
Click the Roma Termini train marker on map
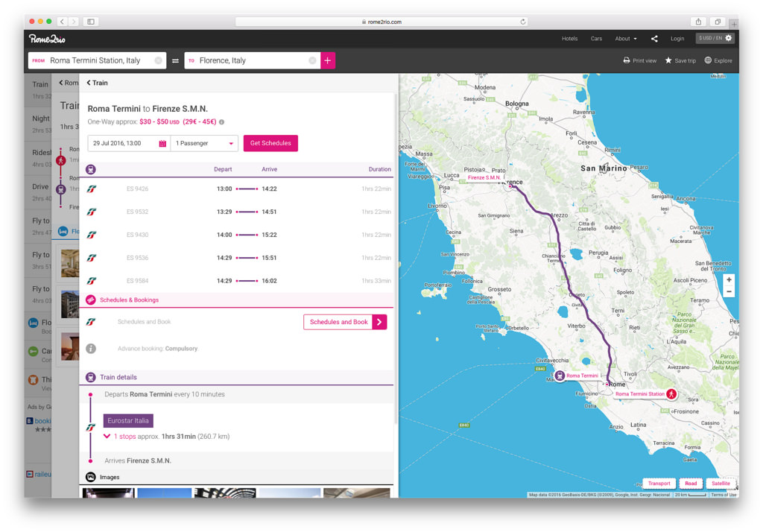560,376
